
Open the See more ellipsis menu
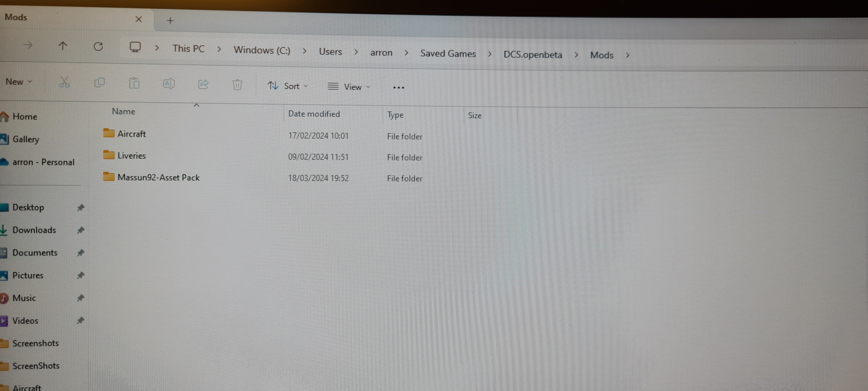click(x=398, y=88)
